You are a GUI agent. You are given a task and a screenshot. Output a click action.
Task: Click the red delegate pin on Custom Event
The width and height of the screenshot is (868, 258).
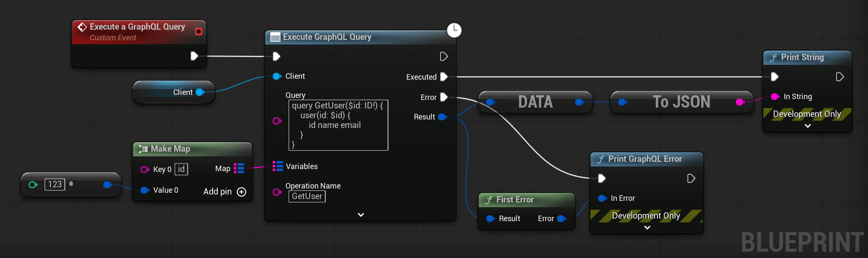[198, 32]
